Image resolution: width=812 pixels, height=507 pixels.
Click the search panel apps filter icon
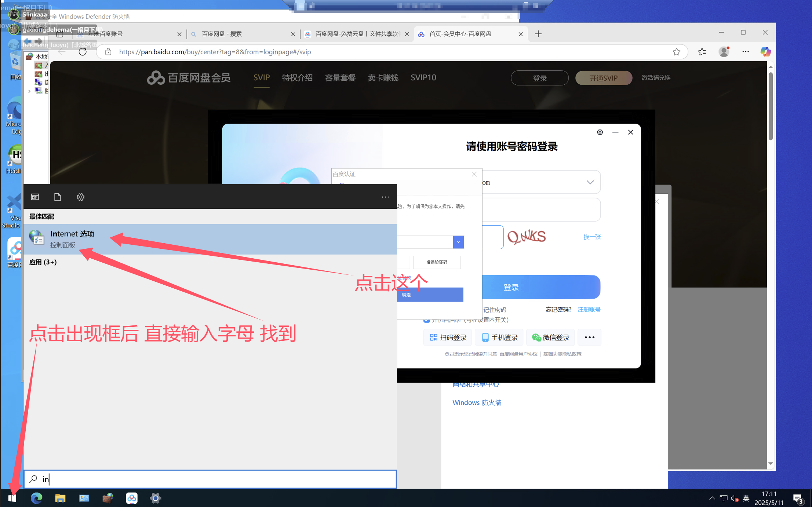[x=35, y=197]
